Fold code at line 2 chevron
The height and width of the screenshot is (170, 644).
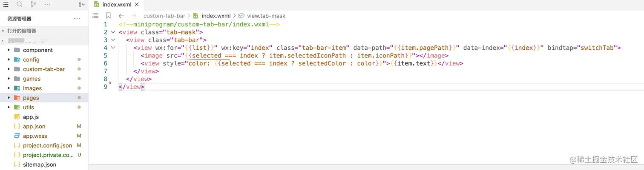(x=113, y=32)
